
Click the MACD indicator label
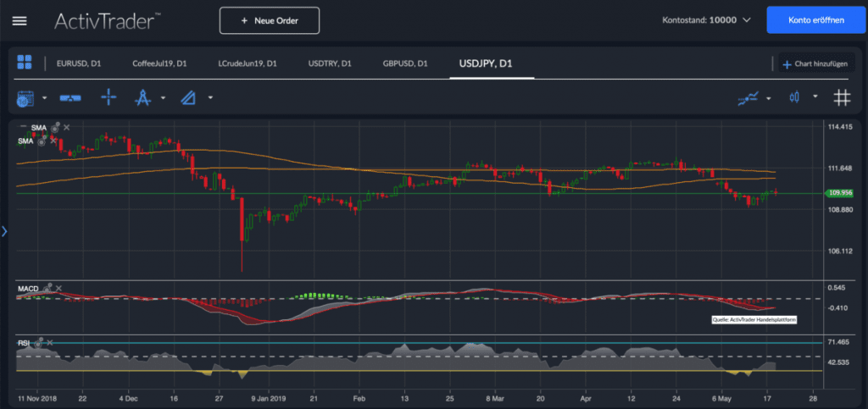tap(28, 289)
